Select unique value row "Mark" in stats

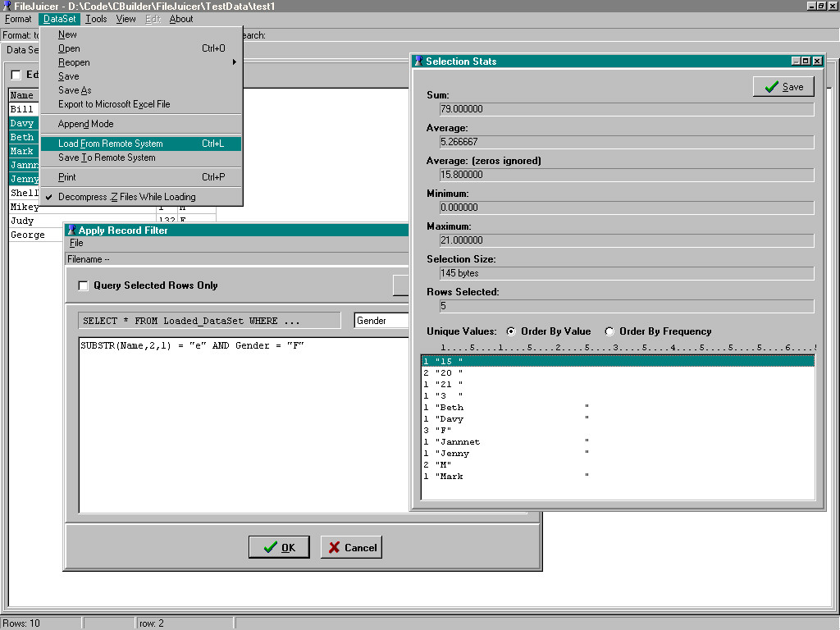[x=619, y=477]
